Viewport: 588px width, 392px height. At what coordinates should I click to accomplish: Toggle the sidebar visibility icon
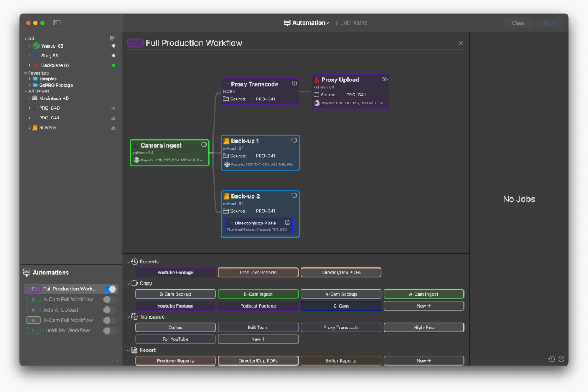[x=57, y=22]
